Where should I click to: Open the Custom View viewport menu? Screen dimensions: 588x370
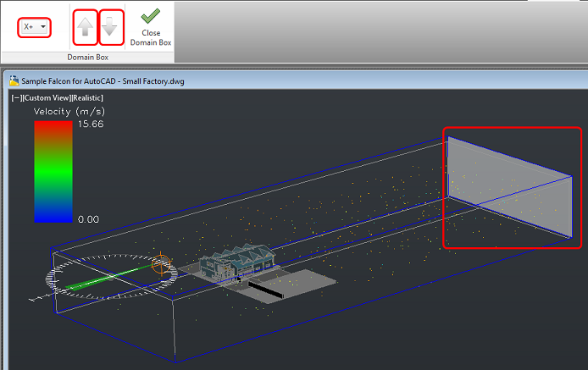point(47,98)
